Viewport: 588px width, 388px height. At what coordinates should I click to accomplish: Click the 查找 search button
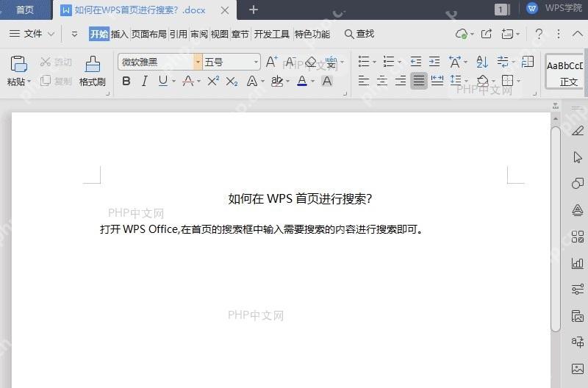tap(359, 34)
